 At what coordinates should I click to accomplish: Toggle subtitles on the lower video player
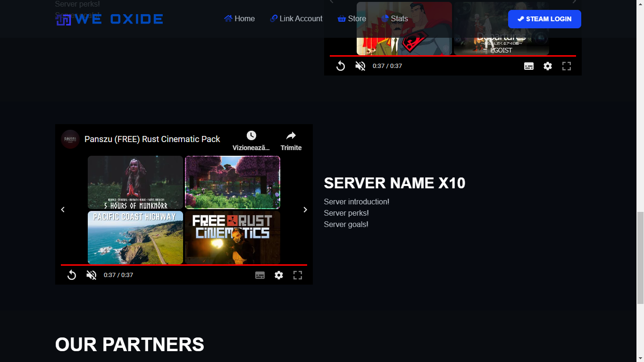[260, 275]
